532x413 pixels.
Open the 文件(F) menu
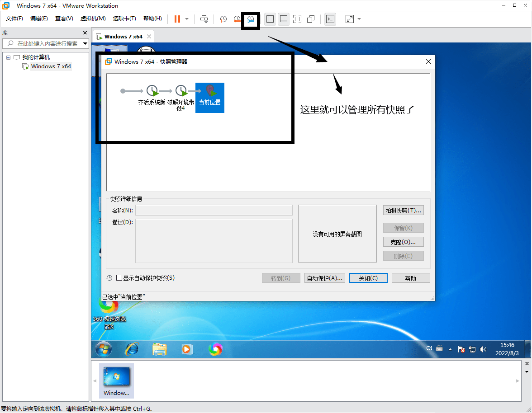tap(14, 19)
